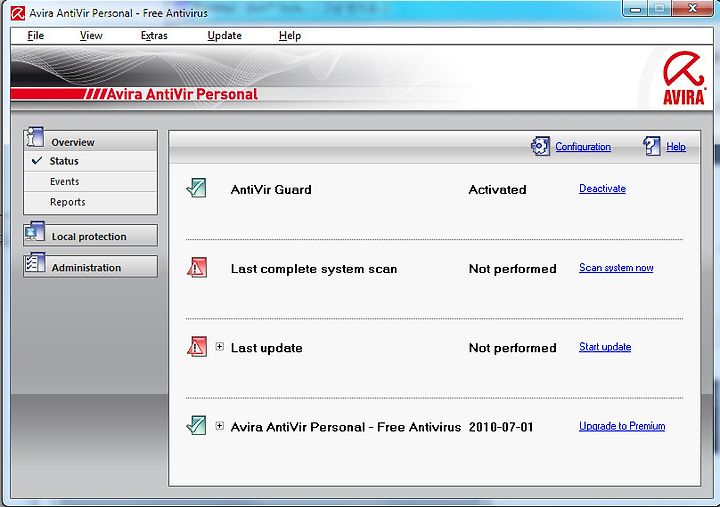Open the File menu
This screenshot has height=507, width=720.
[35, 35]
